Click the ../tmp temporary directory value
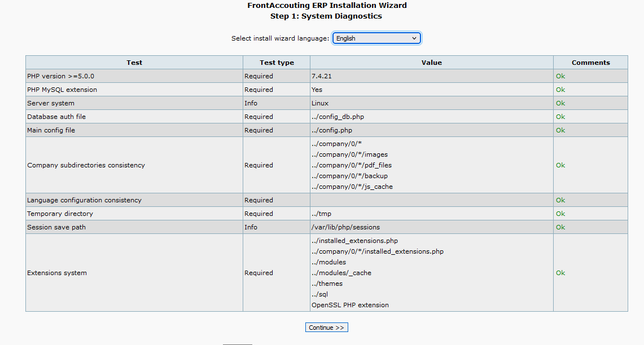The width and height of the screenshot is (644, 345). [x=321, y=214]
